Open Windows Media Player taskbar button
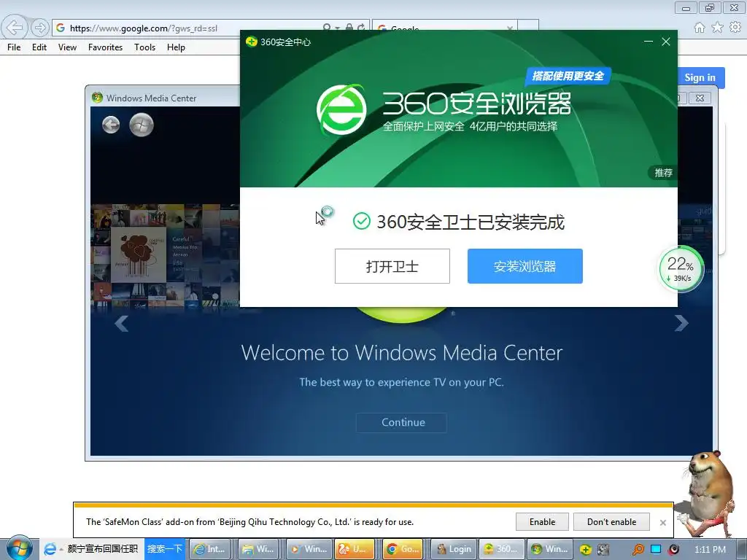The width and height of the screenshot is (747, 560). click(x=307, y=549)
